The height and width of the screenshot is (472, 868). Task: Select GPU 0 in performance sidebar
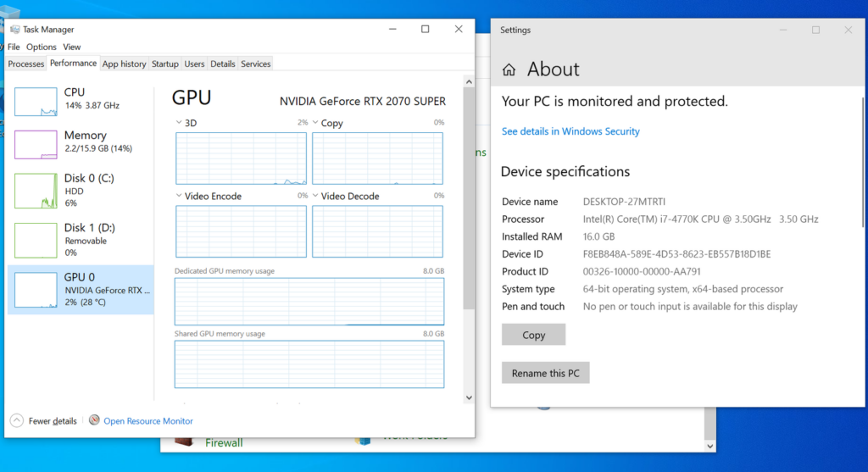[81, 290]
